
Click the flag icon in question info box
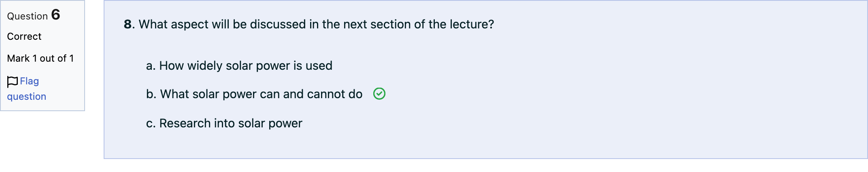tap(13, 82)
